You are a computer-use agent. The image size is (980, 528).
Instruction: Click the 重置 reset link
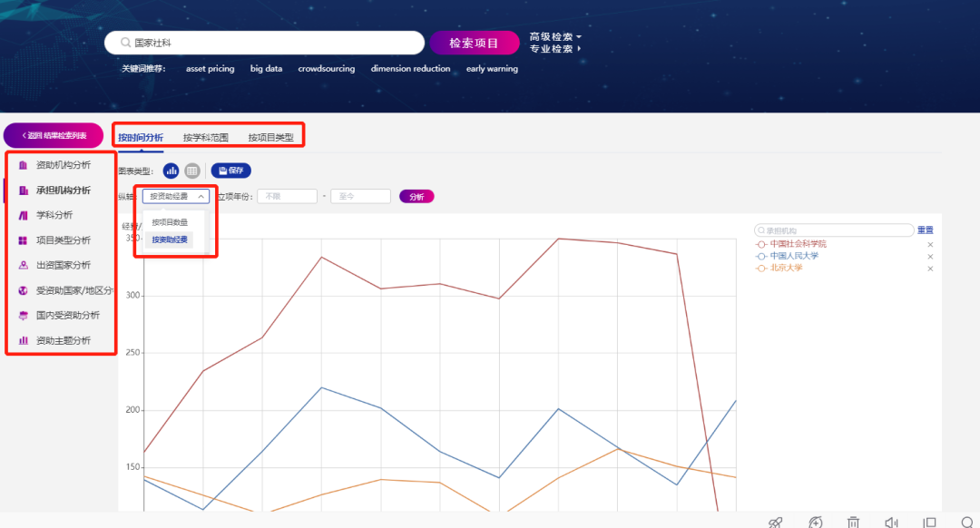[x=925, y=230]
